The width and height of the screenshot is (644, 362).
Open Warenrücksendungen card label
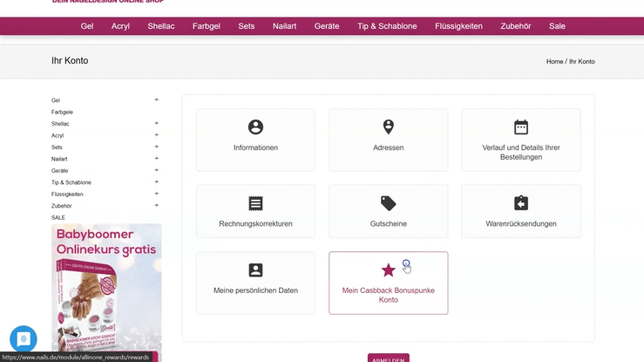coord(521,223)
